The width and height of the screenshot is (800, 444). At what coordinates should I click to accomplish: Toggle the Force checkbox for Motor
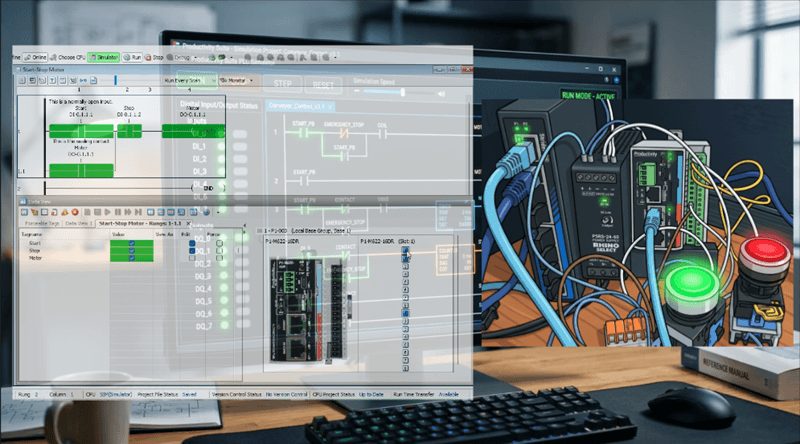pos(219,258)
